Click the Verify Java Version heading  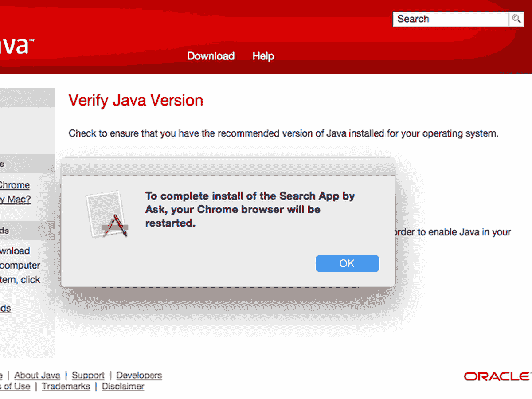coord(136,101)
